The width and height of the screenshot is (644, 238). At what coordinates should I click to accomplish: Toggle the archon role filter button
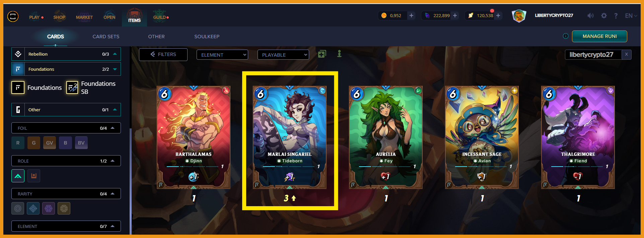tap(18, 176)
